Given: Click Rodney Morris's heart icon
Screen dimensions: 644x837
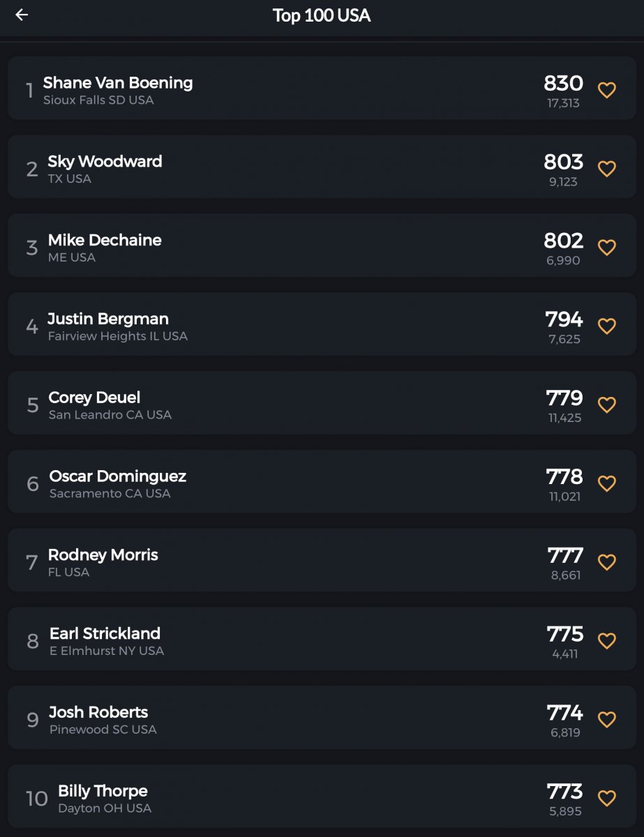Looking at the screenshot, I should (607, 563).
